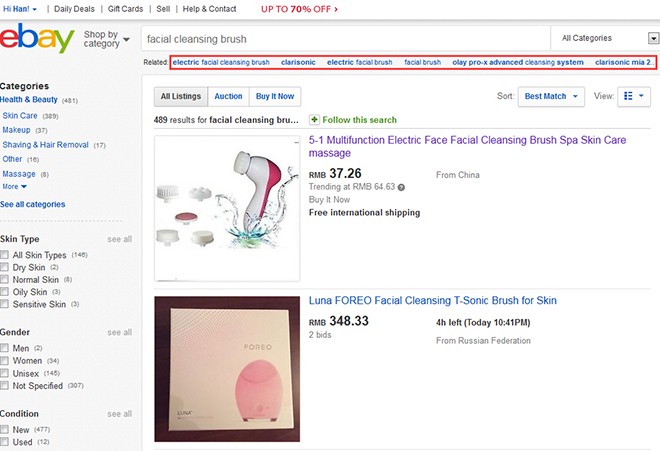Switch to the Buy It Now tab
The image size is (660, 451).
[275, 96]
